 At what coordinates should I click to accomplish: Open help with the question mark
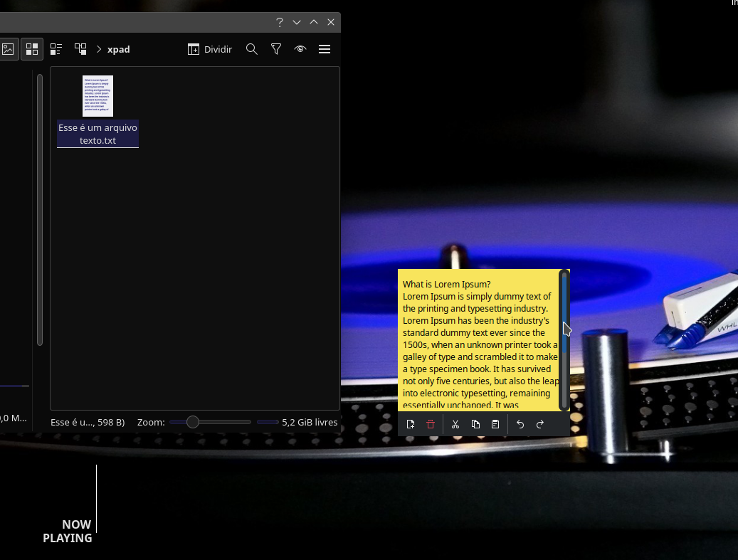tap(279, 22)
